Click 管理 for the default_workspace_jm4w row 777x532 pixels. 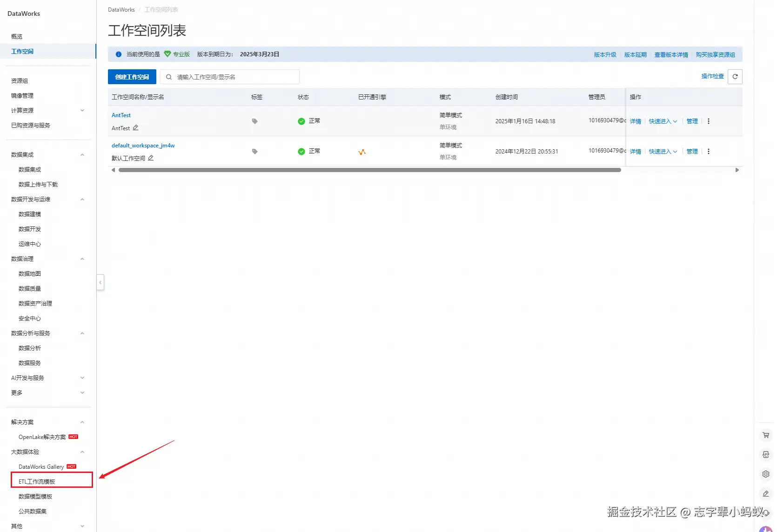click(692, 152)
